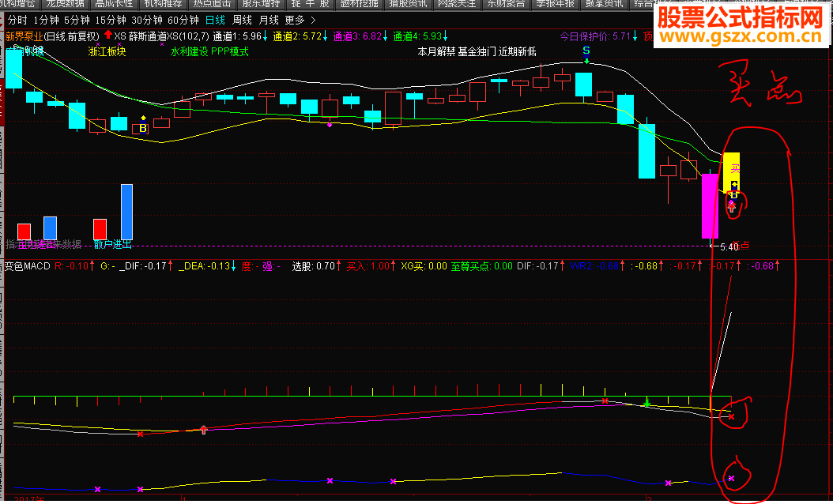Open the 浙江板块 sector tag
Screen dimensions: 833x504
pos(107,51)
